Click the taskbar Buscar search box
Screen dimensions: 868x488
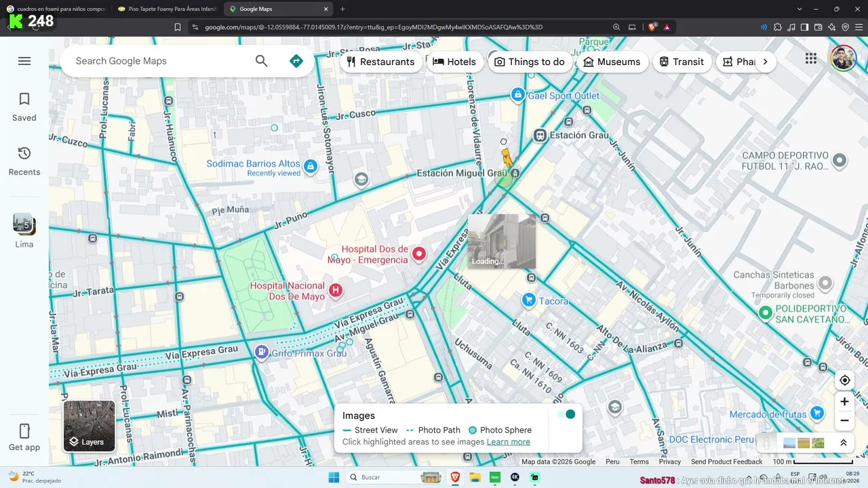click(395, 477)
